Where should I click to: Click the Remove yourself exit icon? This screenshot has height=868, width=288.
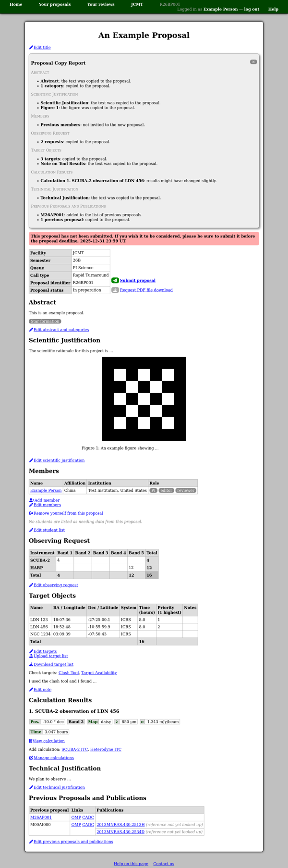tap(31, 513)
